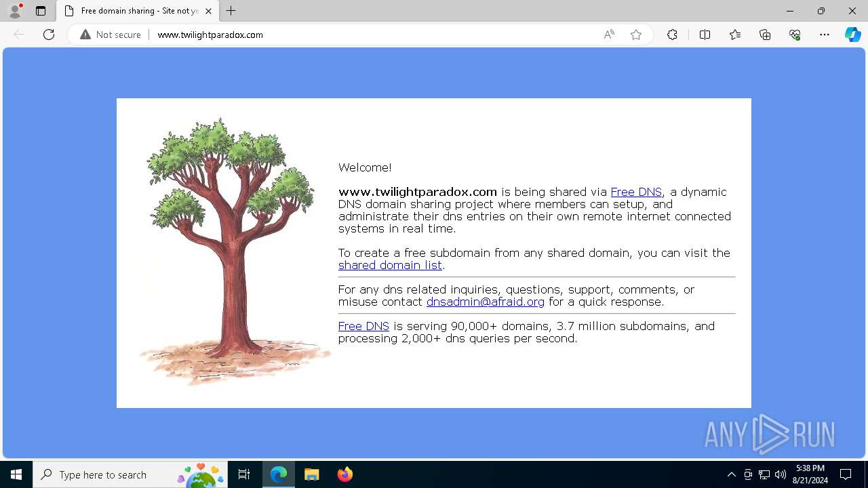This screenshot has height=488, width=868.
Task: Open the Read aloud icon
Action: point(609,35)
